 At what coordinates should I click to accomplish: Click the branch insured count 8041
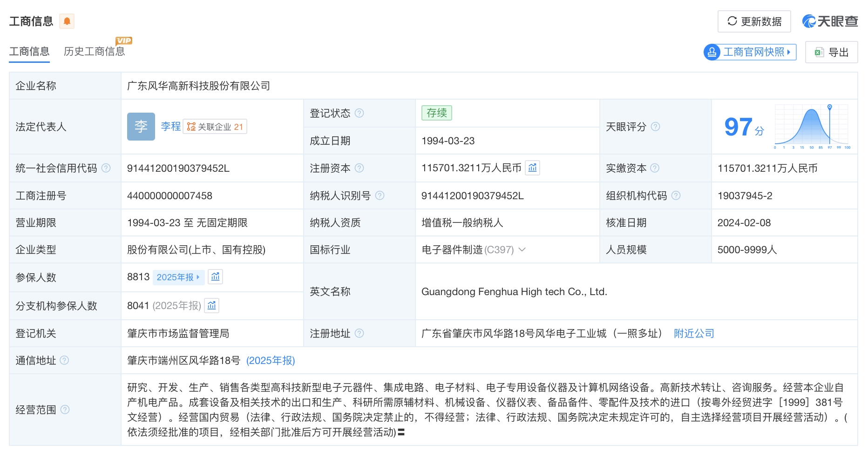click(x=138, y=306)
